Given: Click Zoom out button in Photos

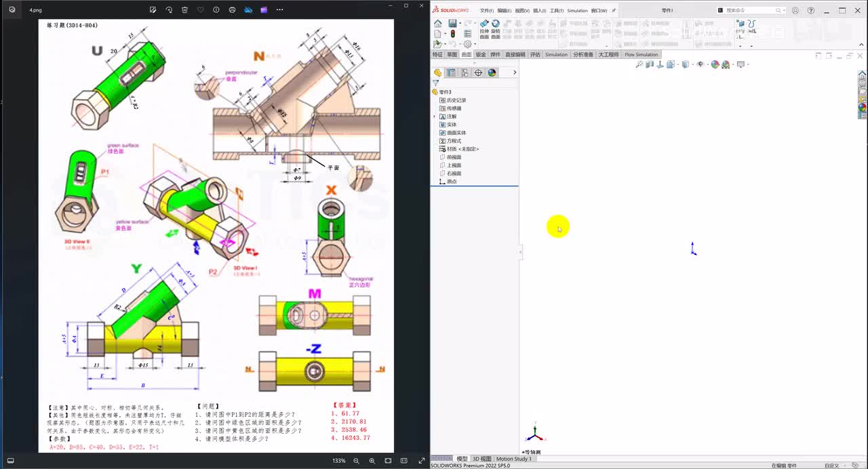Looking at the screenshot, I should pos(356,460).
